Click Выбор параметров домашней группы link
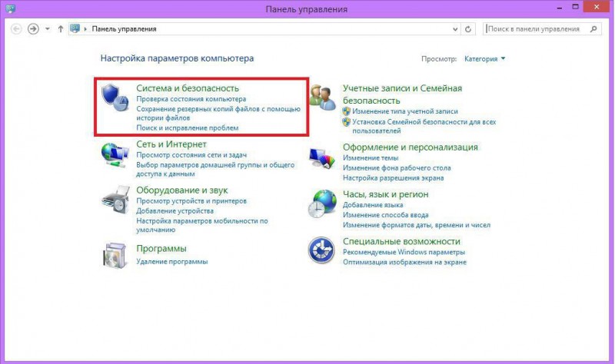Image resolution: width=615 pixels, height=364 pixels. pyautogui.click(x=215, y=169)
